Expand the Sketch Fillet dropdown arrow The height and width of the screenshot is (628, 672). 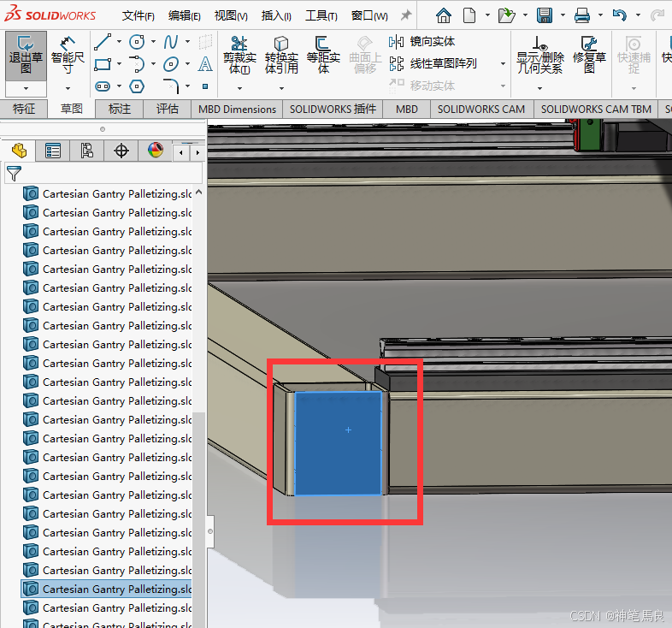(x=187, y=86)
